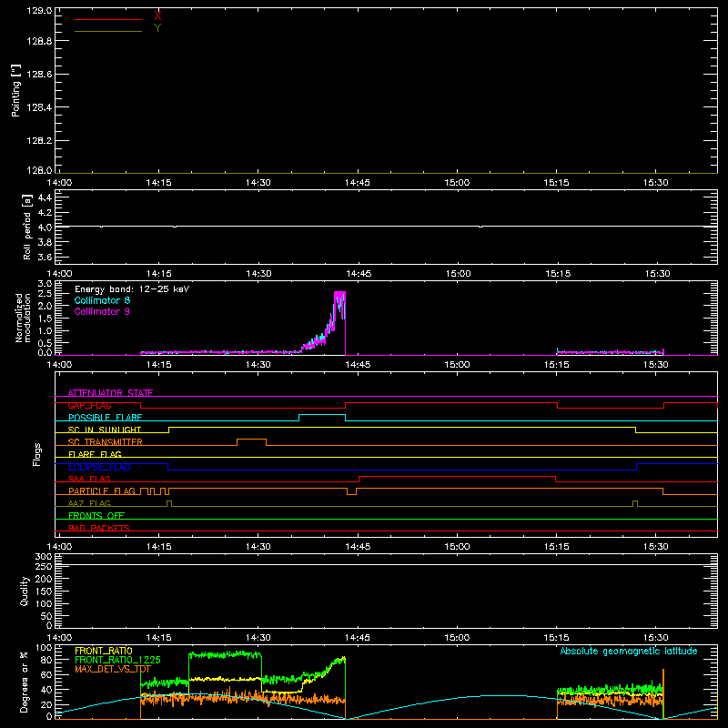Click the 250 tick on Quality axis

point(44,566)
